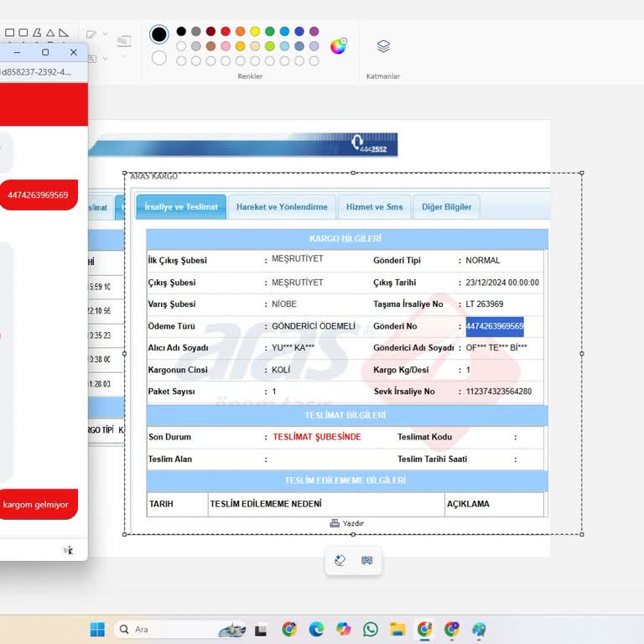Screen dimensions: 644x644
Task: Pick the pink palette color
Action: pos(226,46)
